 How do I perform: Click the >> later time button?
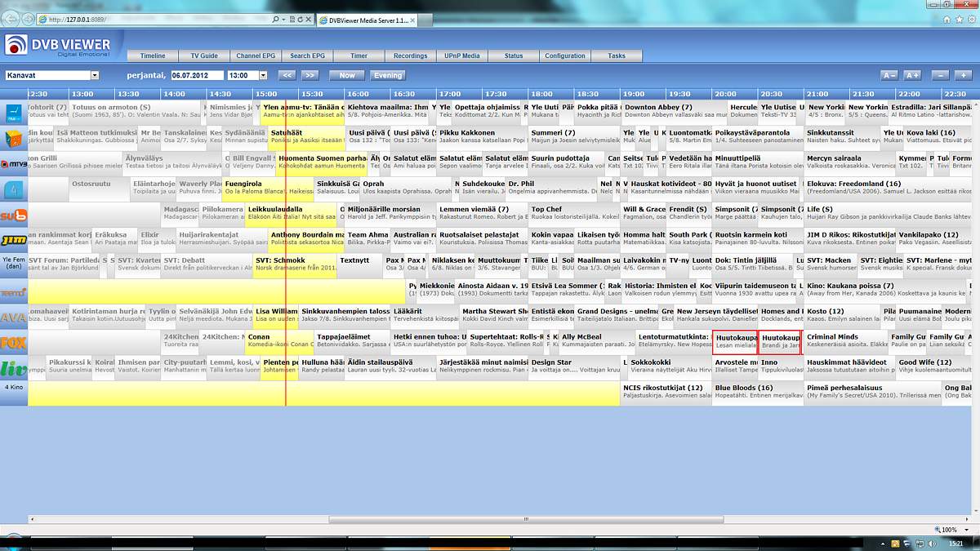(x=310, y=75)
